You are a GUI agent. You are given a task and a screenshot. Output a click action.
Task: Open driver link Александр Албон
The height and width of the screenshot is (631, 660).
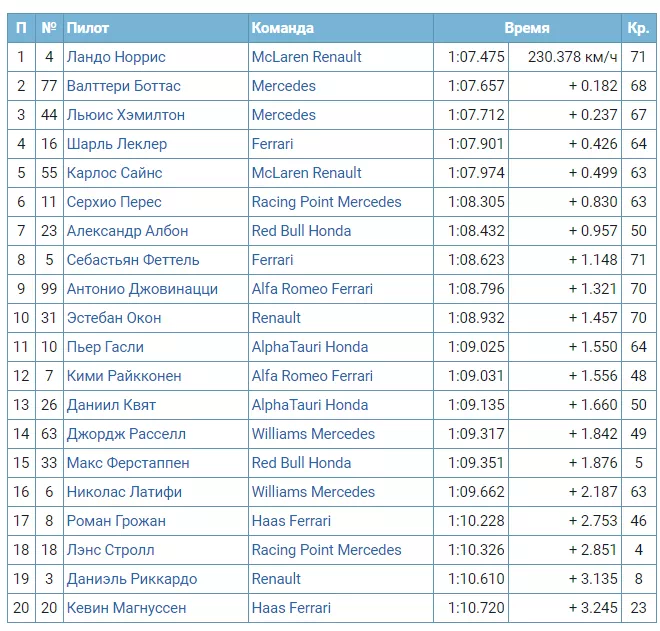[128, 231]
